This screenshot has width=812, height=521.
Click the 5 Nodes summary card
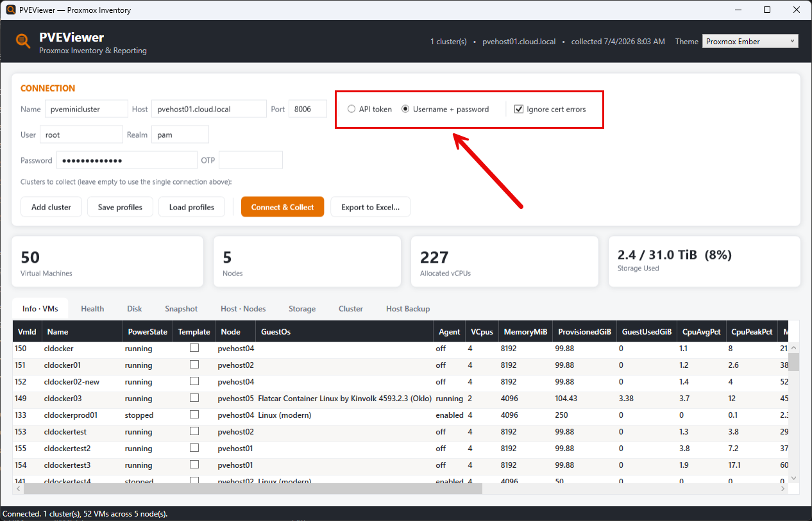307,261
